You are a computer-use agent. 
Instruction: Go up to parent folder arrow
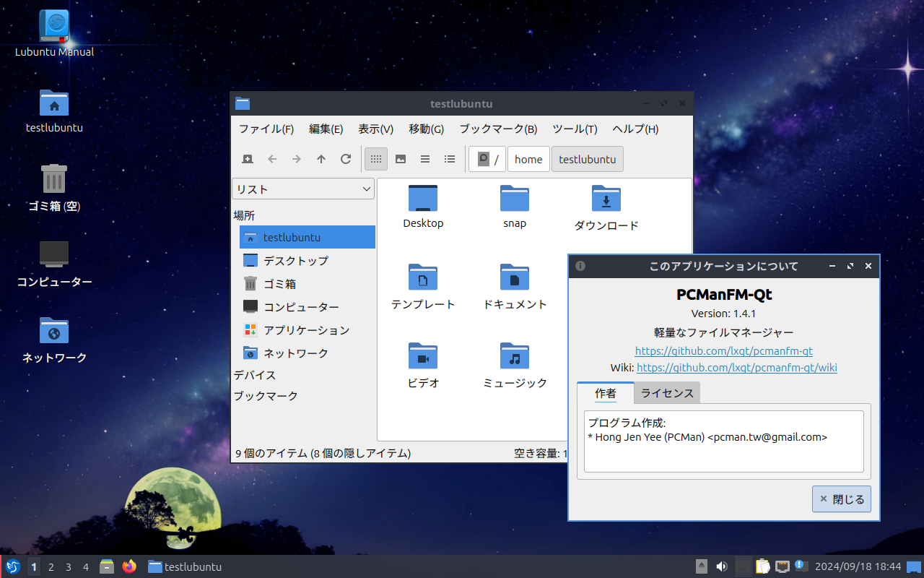click(x=321, y=159)
